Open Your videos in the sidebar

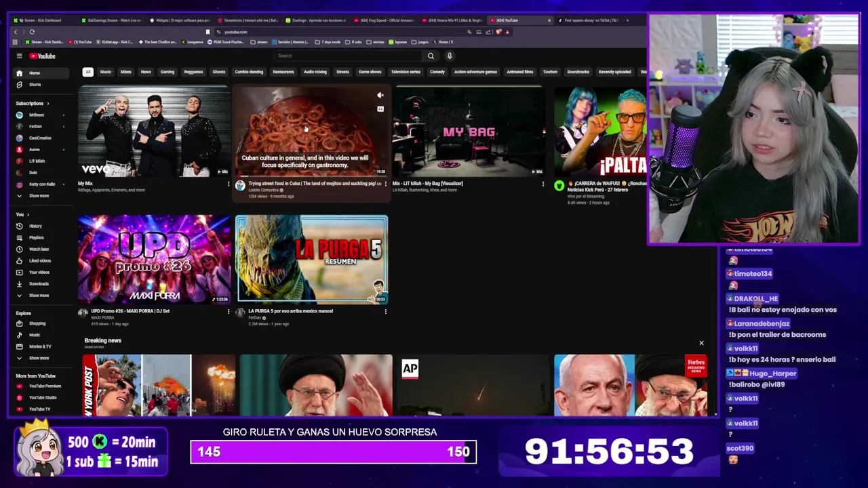tap(41, 272)
